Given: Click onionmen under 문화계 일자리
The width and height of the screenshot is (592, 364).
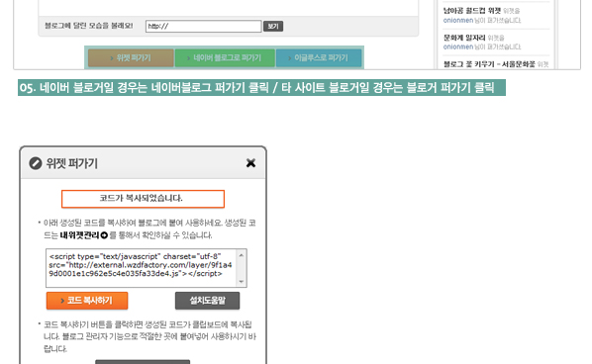Looking at the screenshot, I should (x=458, y=46).
